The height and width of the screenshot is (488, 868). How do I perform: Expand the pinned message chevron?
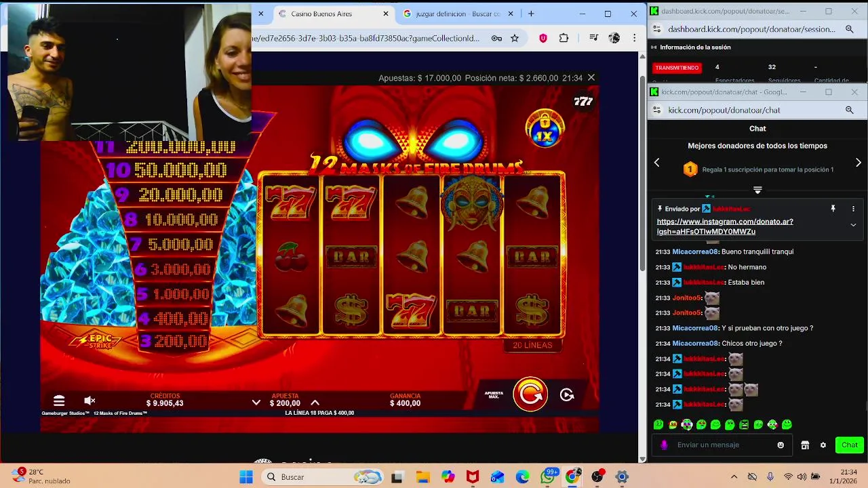(853, 225)
